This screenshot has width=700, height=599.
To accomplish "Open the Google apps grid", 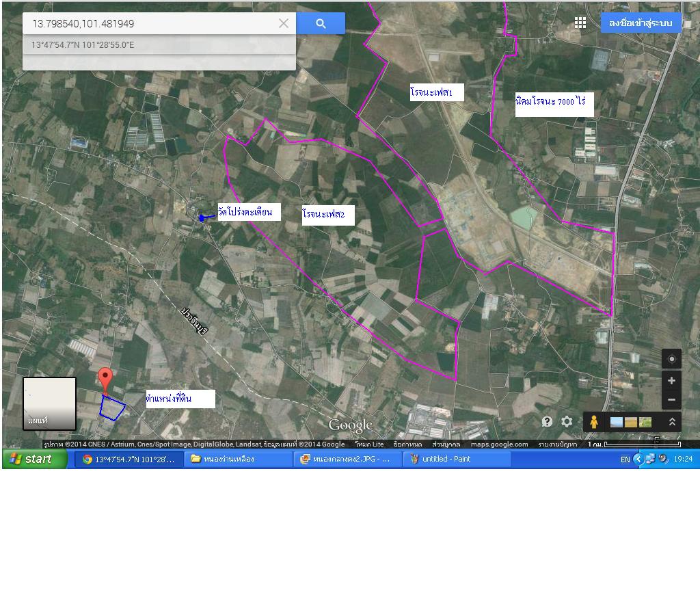I will tap(580, 23).
